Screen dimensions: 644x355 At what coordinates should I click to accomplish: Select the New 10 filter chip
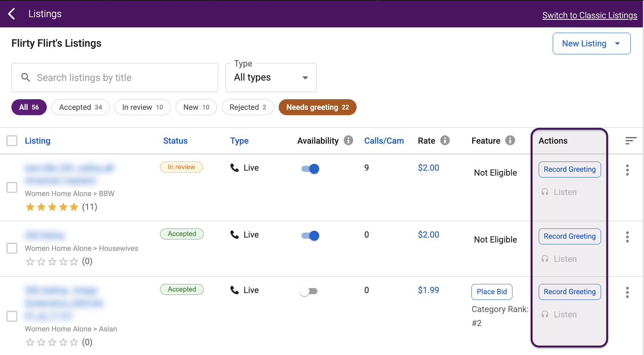196,107
